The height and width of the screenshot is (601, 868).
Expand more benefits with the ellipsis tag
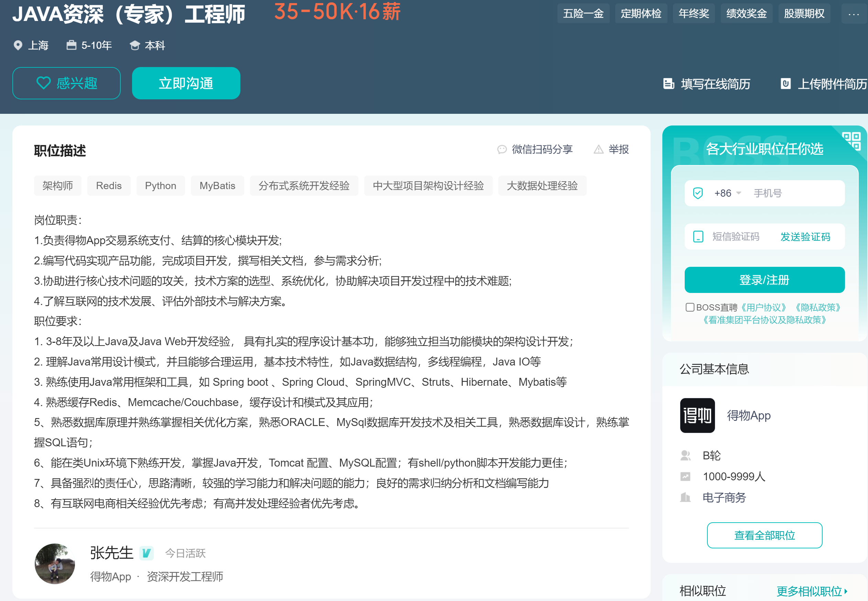(854, 14)
